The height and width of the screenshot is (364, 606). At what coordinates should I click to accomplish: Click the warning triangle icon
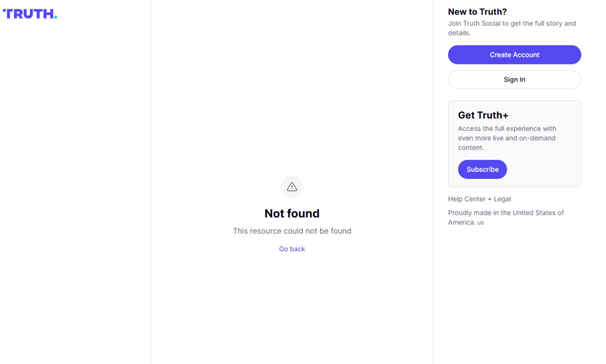point(292,187)
